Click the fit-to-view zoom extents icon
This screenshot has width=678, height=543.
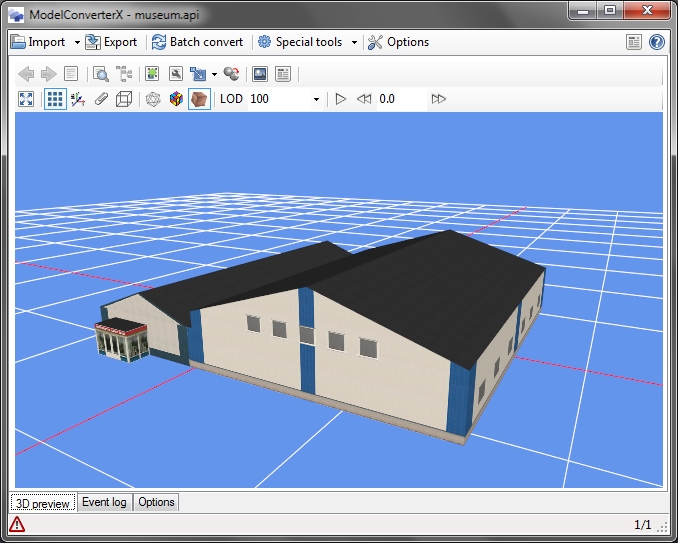(26, 99)
